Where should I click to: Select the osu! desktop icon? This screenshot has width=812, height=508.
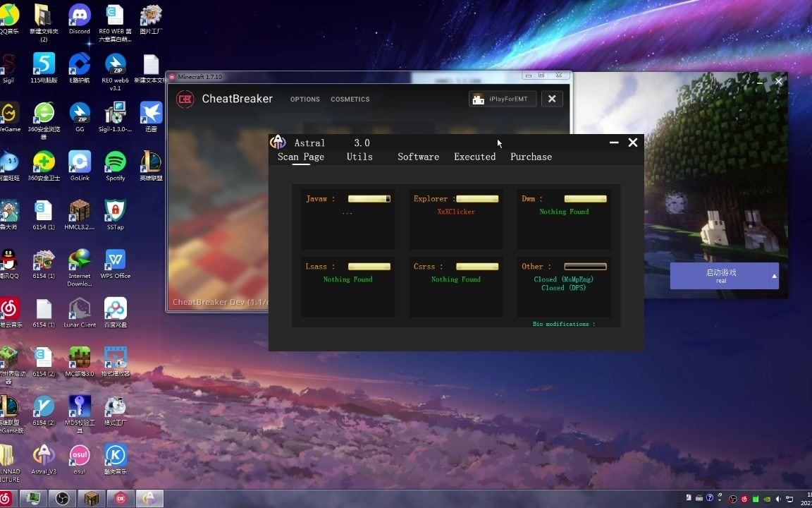click(x=79, y=459)
